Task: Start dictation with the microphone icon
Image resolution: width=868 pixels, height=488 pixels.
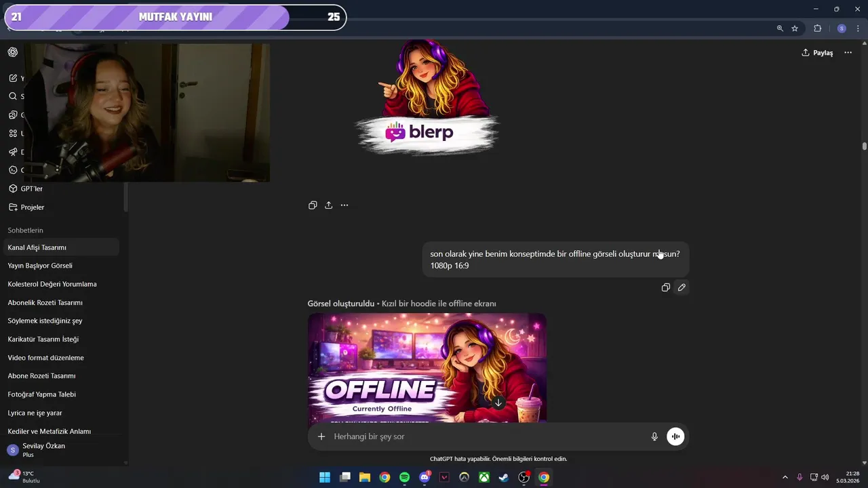Action: point(654,436)
